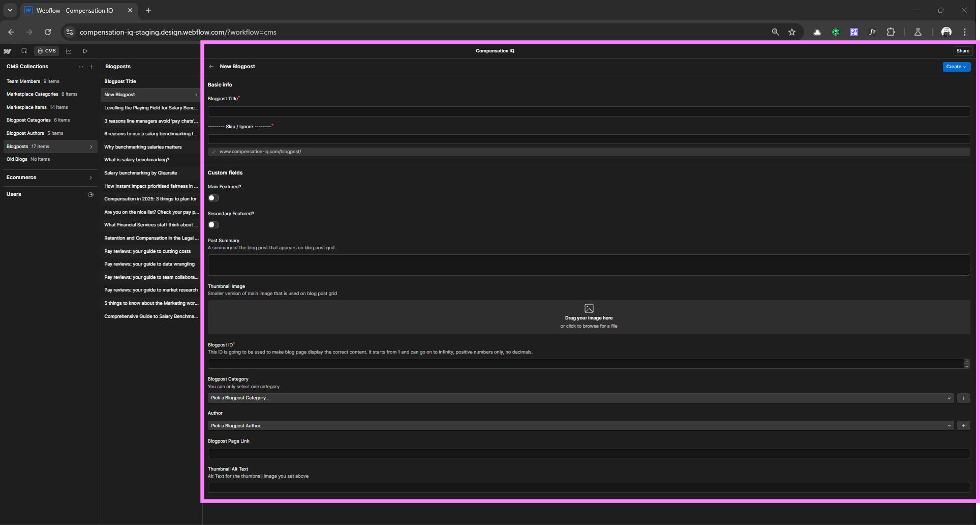Click the slug URL link icon

point(214,152)
